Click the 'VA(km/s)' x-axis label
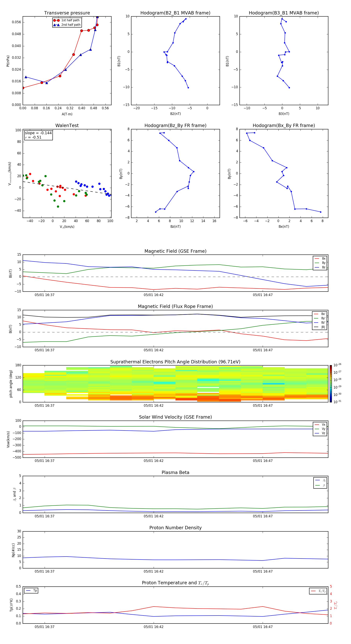351x644 pixels. pyautogui.click(x=67, y=227)
